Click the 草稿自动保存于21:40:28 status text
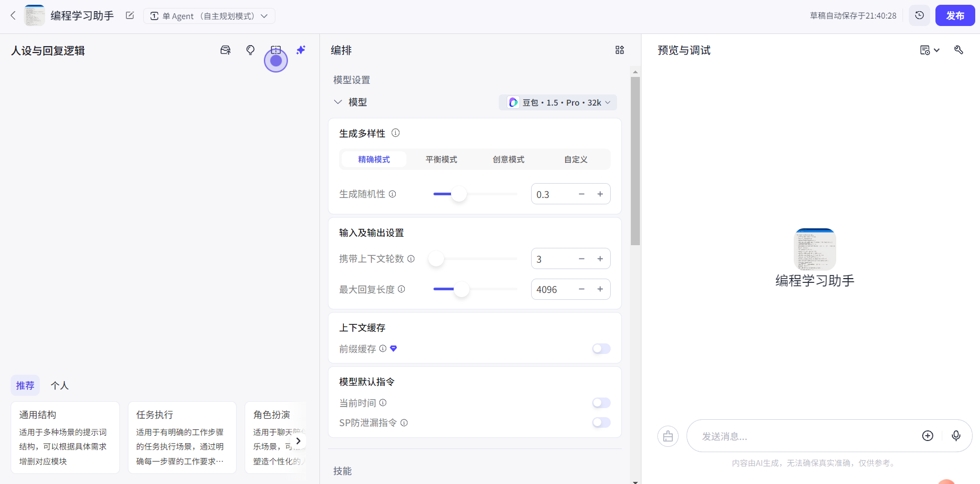 (x=853, y=16)
